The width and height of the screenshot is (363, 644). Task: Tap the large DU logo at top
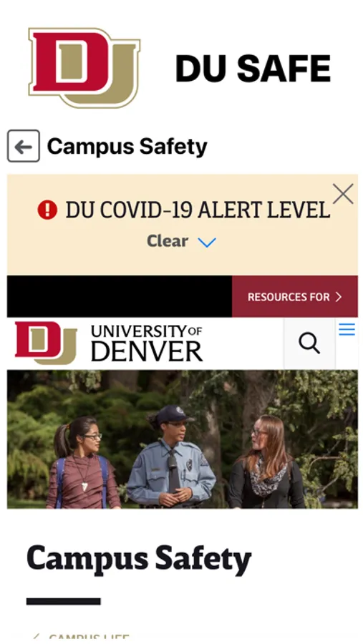pyautogui.click(x=84, y=68)
